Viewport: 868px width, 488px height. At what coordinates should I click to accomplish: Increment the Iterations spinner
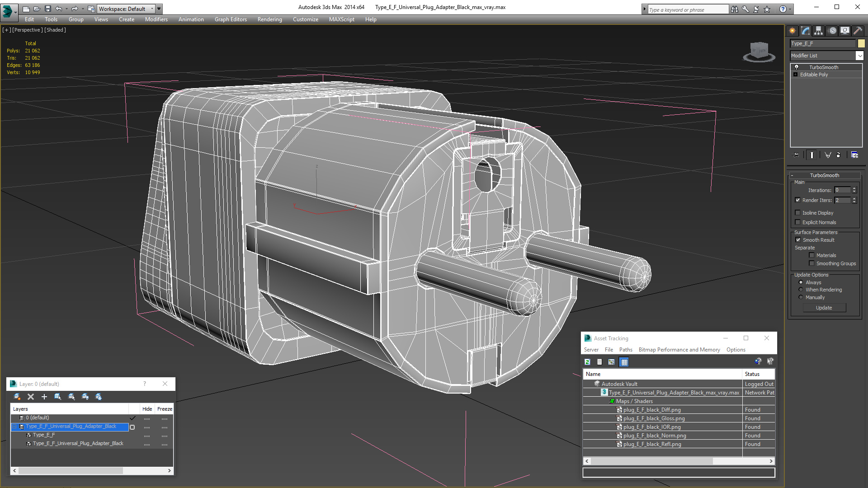[x=854, y=188]
